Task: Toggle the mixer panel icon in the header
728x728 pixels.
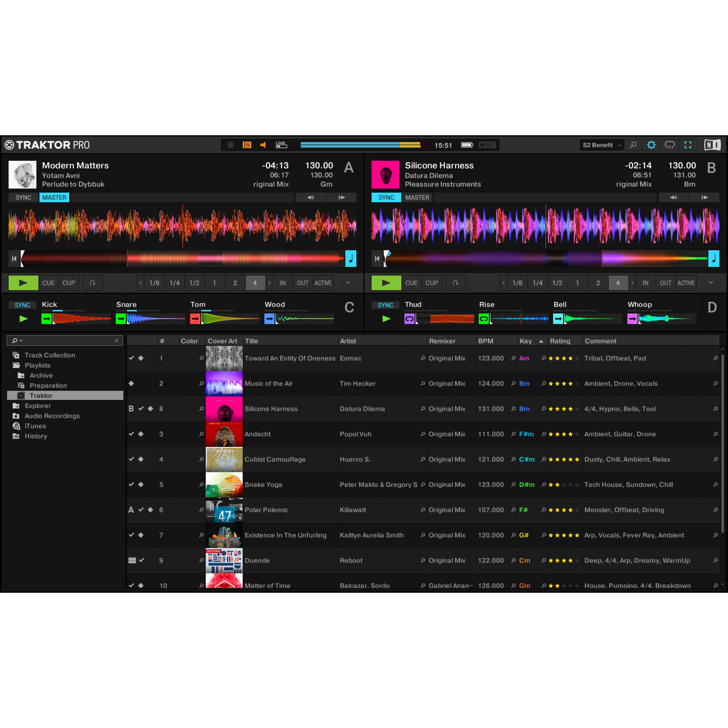Action: pyautogui.click(x=247, y=145)
